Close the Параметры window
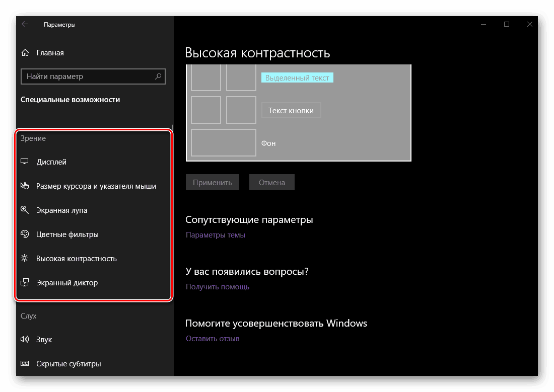Image resolution: width=554 pixels, height=392 pixels. pyautogui.click(x=530, y=24)
